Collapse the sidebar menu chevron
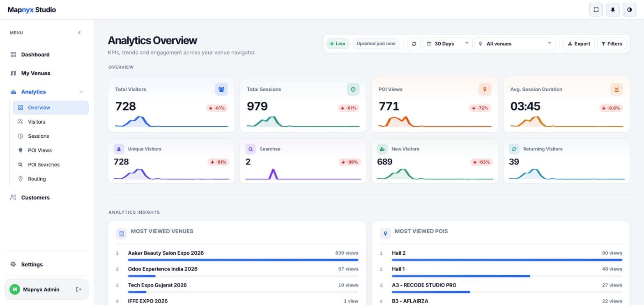The height and width of the screenshot is (305, 644). click(x=79, y=33)
